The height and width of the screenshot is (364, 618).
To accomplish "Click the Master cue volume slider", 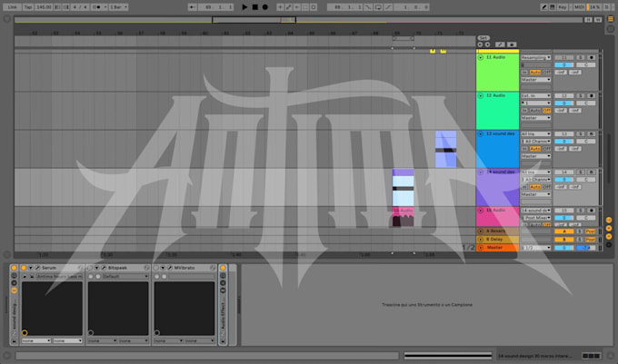I will [585, 248].
